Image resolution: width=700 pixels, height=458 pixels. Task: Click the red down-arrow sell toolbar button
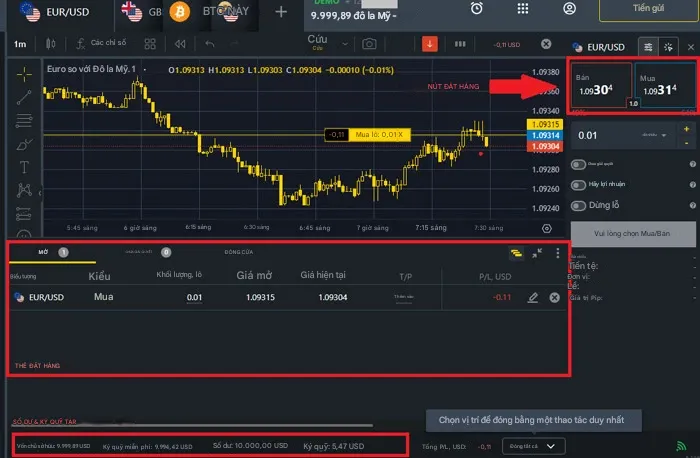point(429,44)
